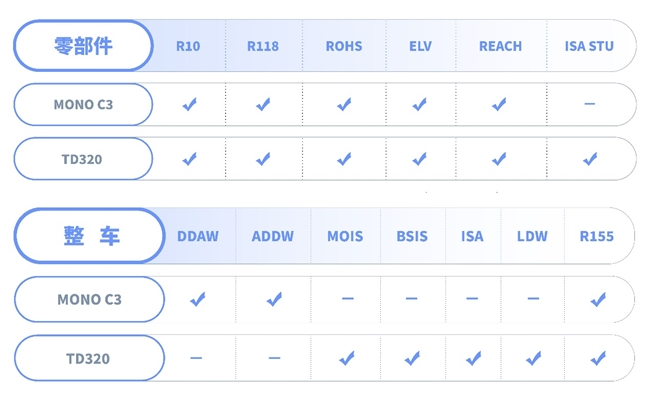Click the dash under DDAW for TD320
Viewport: 650px width, 396px height.
pyautogui.click(x=196, y=358)
